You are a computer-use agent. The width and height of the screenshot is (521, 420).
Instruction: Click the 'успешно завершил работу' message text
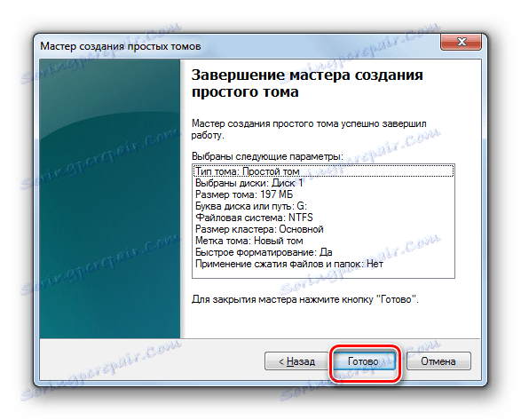309,130
